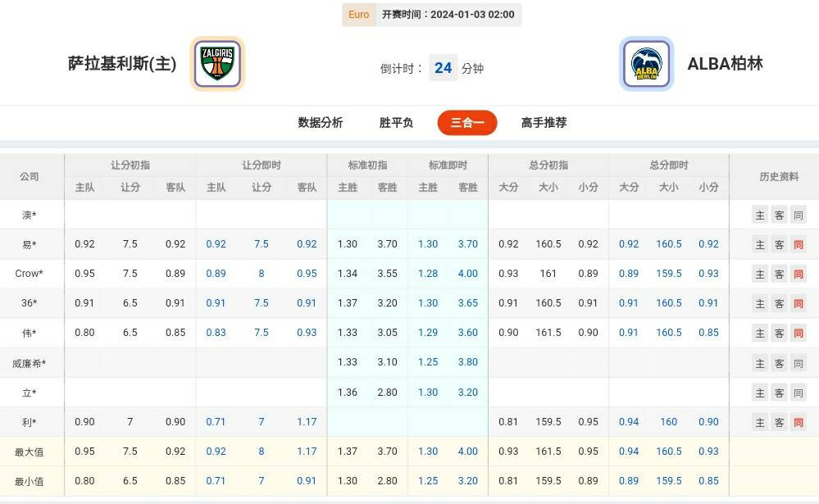Select the 伟* company name
The width and height of the screenshot is (819, 504).
[x=30, y=333]
